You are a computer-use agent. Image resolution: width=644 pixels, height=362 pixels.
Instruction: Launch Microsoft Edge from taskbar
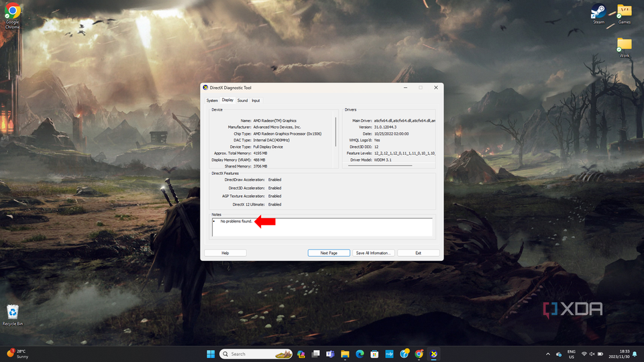(x=360, y=354)
